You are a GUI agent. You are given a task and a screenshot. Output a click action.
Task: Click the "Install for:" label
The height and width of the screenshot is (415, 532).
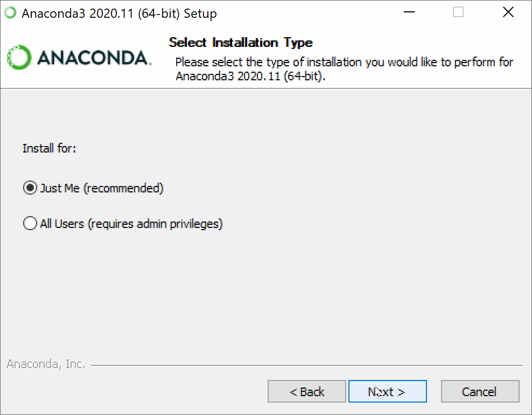click(x=49, y=148)
